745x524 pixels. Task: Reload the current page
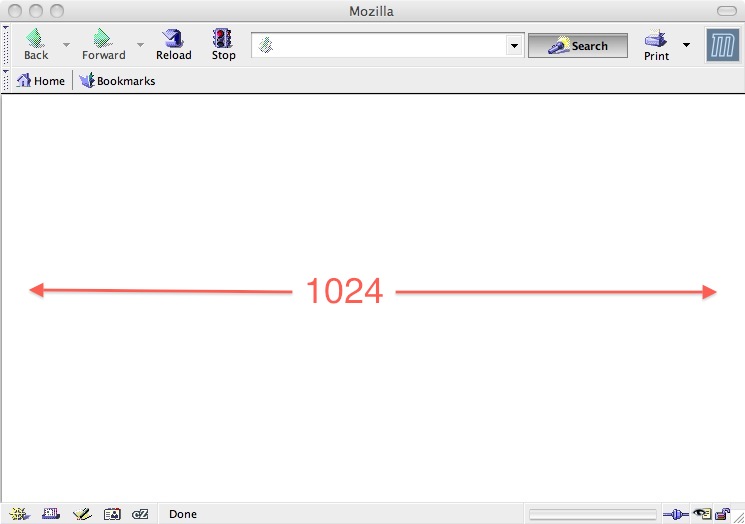[x=173, y=45]
